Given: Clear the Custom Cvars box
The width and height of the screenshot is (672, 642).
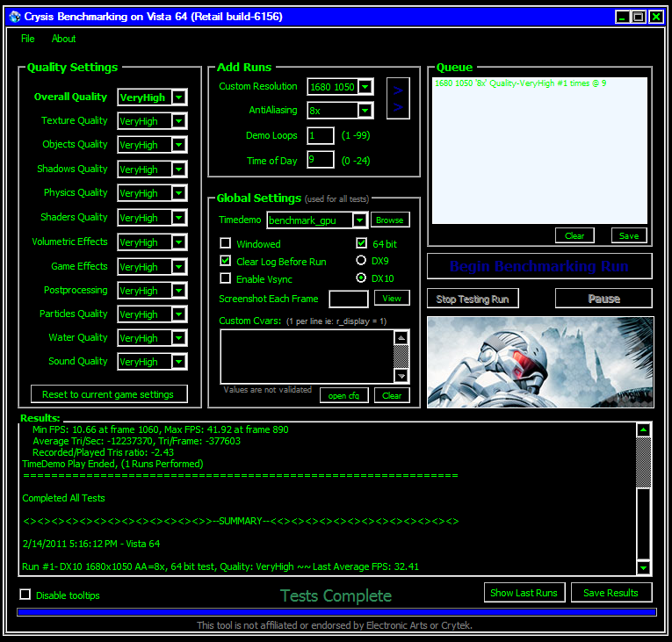Looking at the screenshot, I should 392,395.
